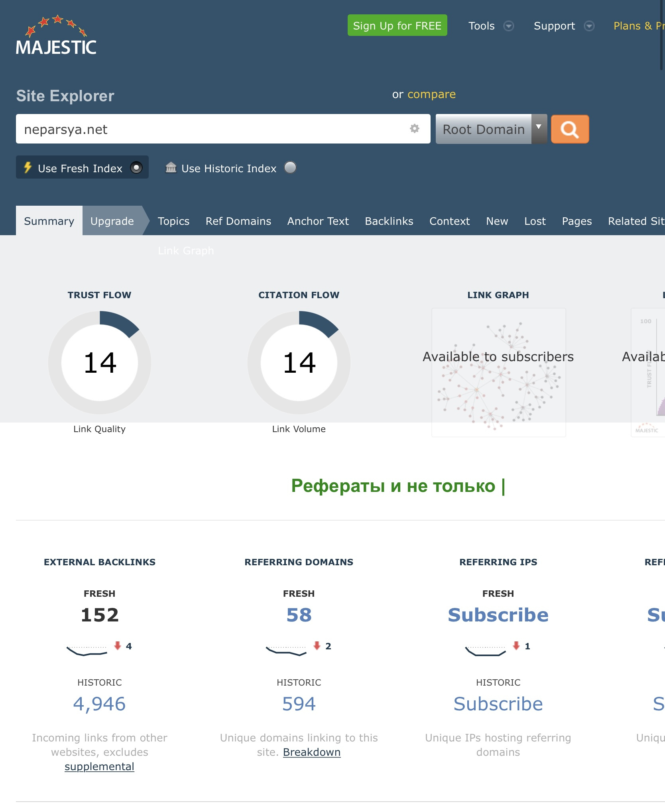Viewport: 665px width, 812px height.
Task: Open the search settings gear icon
Action: (415, 128)
